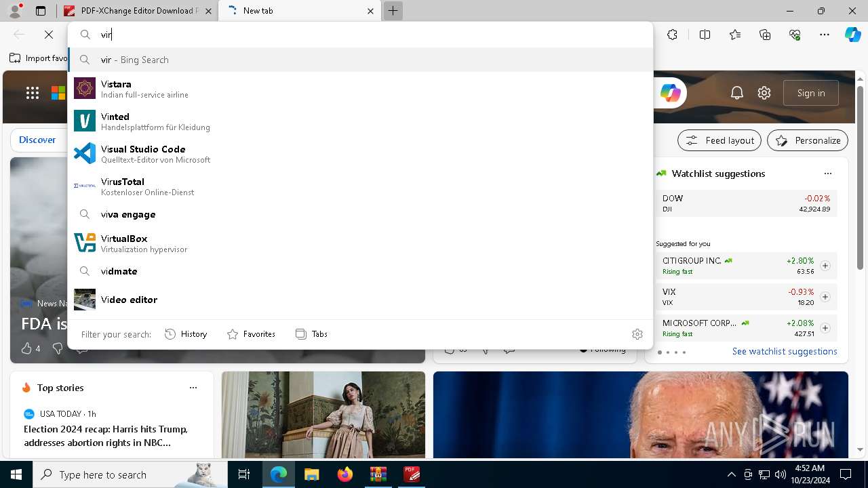Open the Action Center notifications
Screen dimensions: 868x488
click(x=846, y=474)
